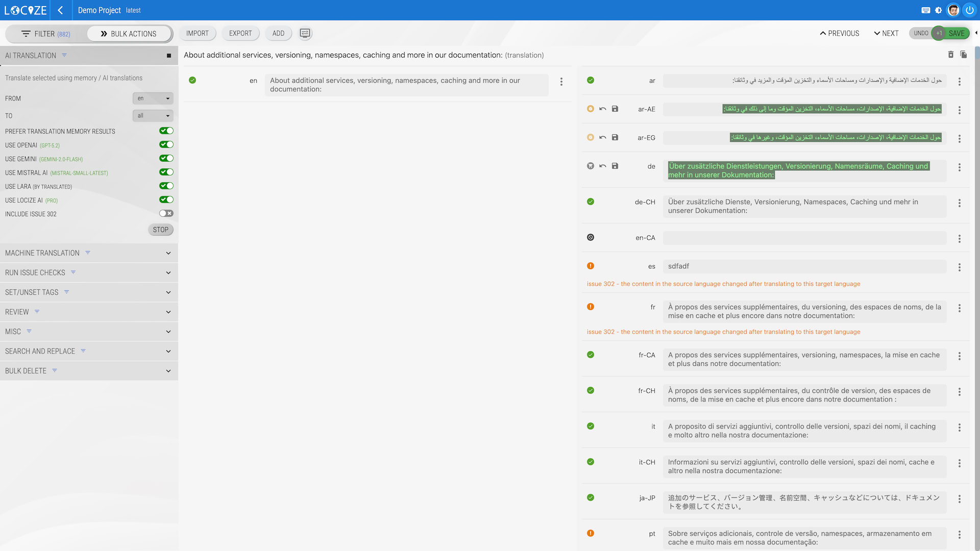Click the user avatar in the top bar
The image size is (980, 551).
coord(954,10)
